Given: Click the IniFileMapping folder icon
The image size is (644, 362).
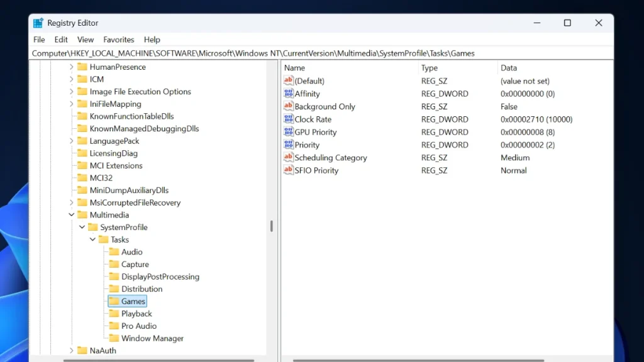Looking at the screenshot, I should coord(82,104).
